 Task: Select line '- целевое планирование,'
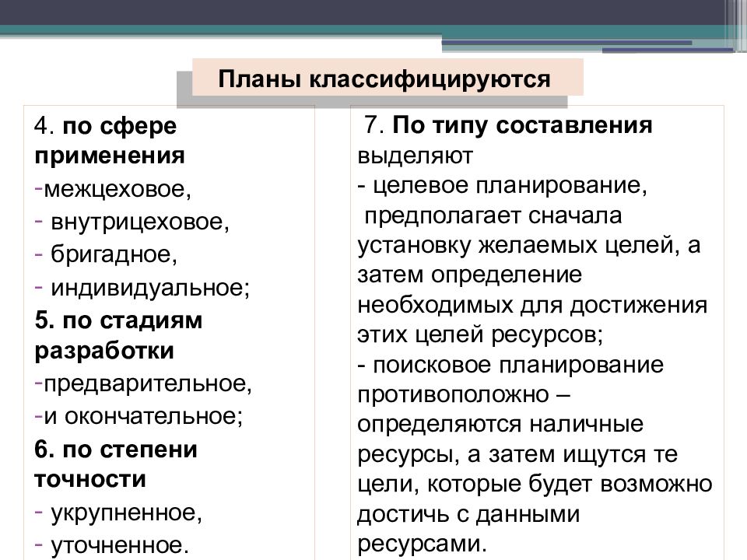coord(503,185)
